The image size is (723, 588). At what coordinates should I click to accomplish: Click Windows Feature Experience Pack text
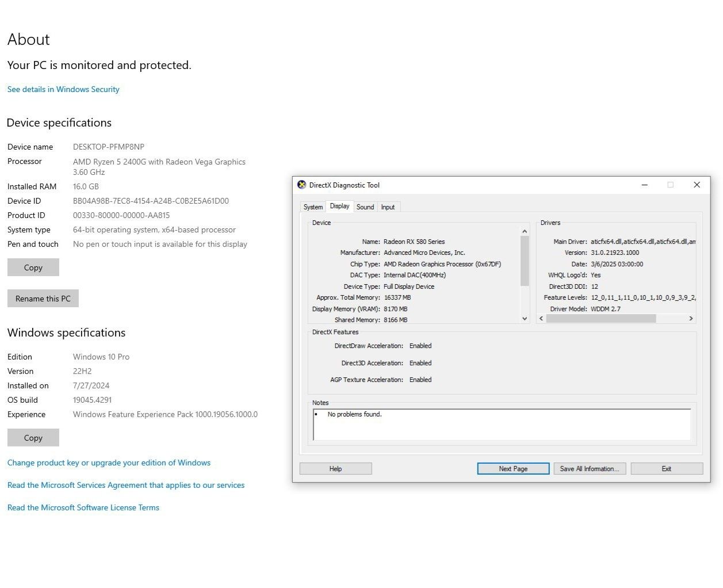(x=165, y=414)
